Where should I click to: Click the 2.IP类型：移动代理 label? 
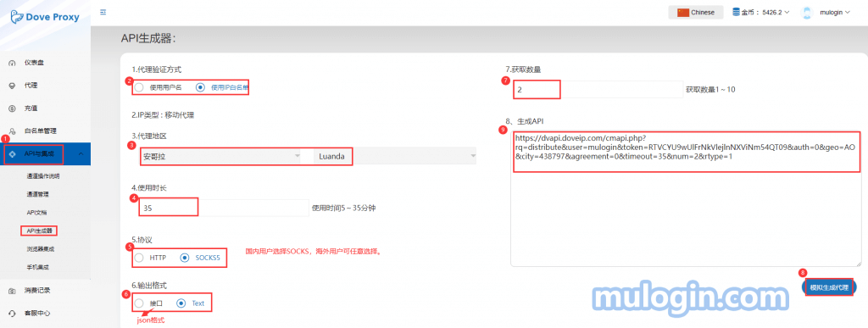tap(163, 115)
